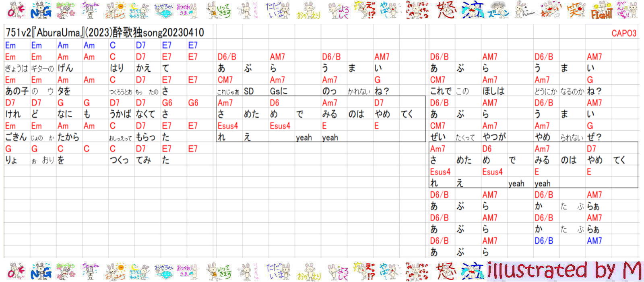Click the 'illustrated by M' text
The width and height of the screenshot is (644, 282).
(x=564, y=271)
